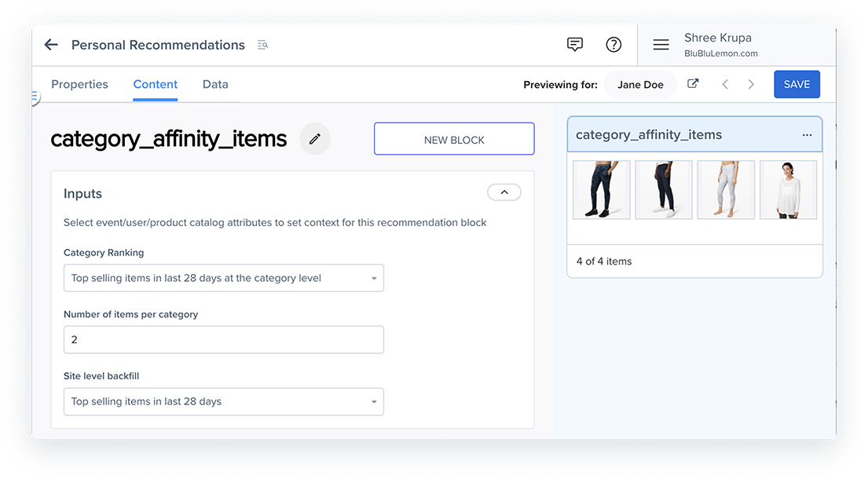Open the Site level backfill dropdown

(x=223, y=401)
